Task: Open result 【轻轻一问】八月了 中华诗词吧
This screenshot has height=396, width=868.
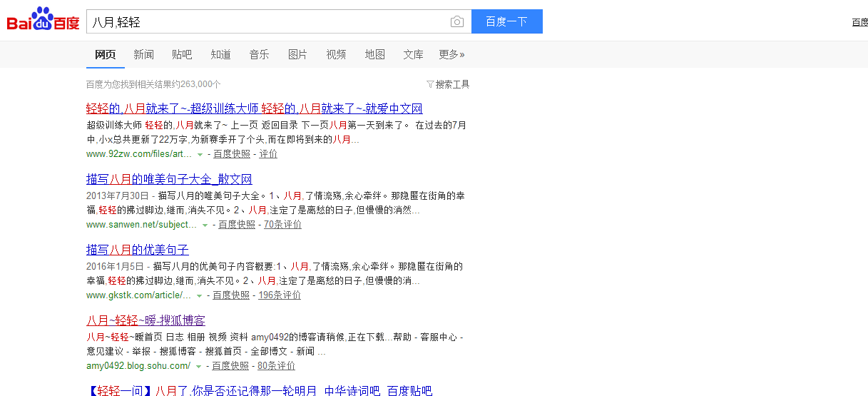Action: pyautogui.click(x=260, y=390)
